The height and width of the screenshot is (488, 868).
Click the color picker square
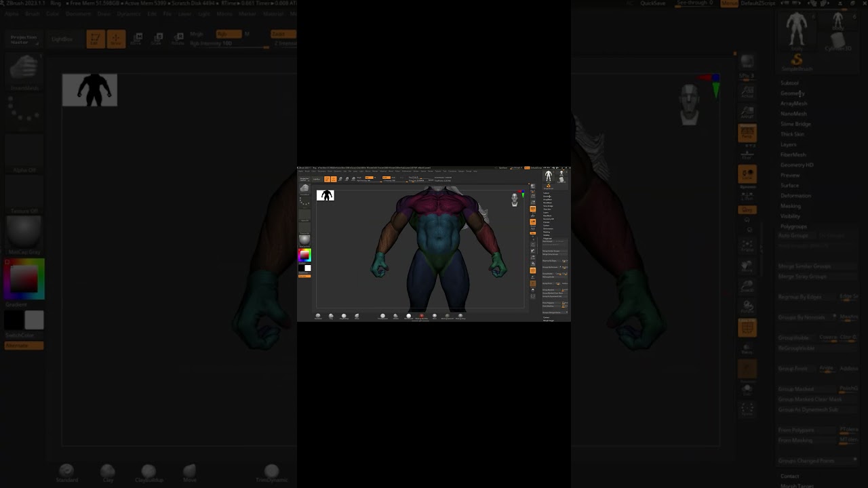(x=24, y=279)
